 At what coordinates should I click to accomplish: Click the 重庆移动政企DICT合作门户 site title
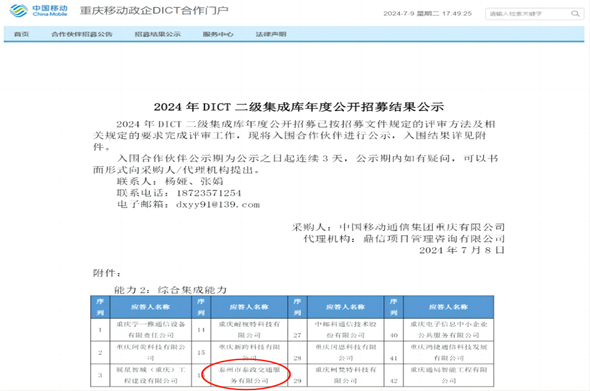pos(154,11)
